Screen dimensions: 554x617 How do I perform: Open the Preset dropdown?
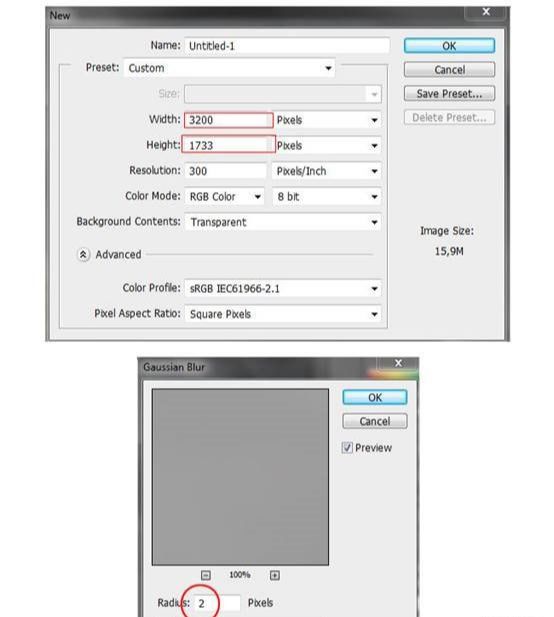tap(229, 68)
